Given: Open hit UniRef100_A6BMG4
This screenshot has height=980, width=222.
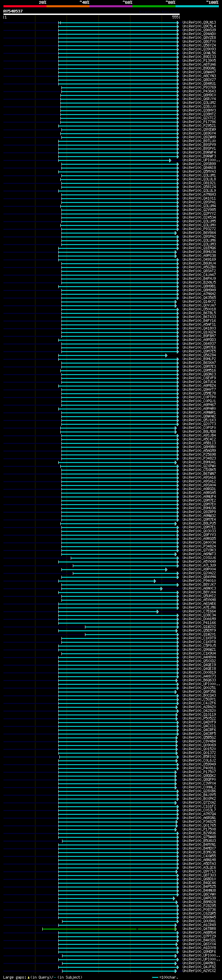Looking at the screenshot, I should 199,932.
